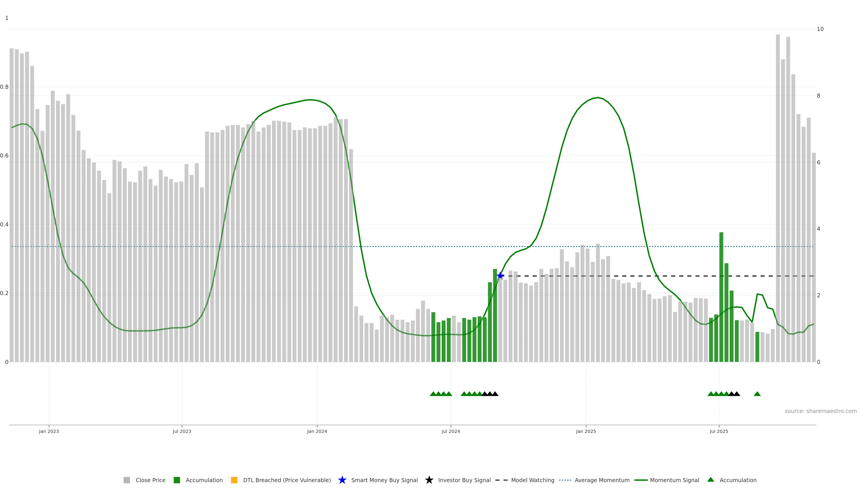Screen dimensions: 868x488
Task: Click tallest gray price bar at far right
Action: 778,168
